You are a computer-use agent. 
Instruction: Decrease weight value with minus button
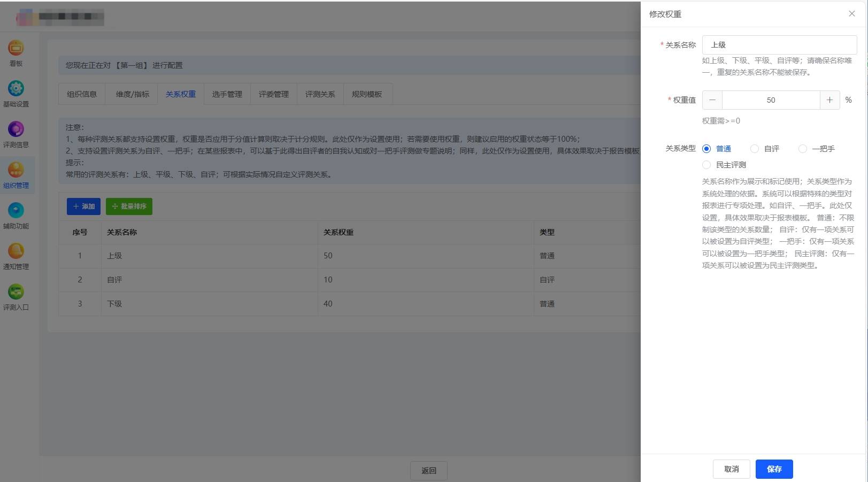pyautogui.click(x=712, y=100)
